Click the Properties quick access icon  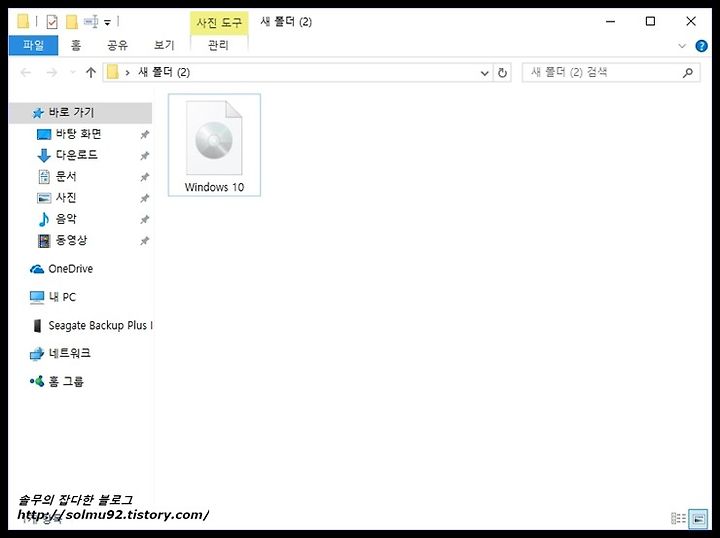52,22
